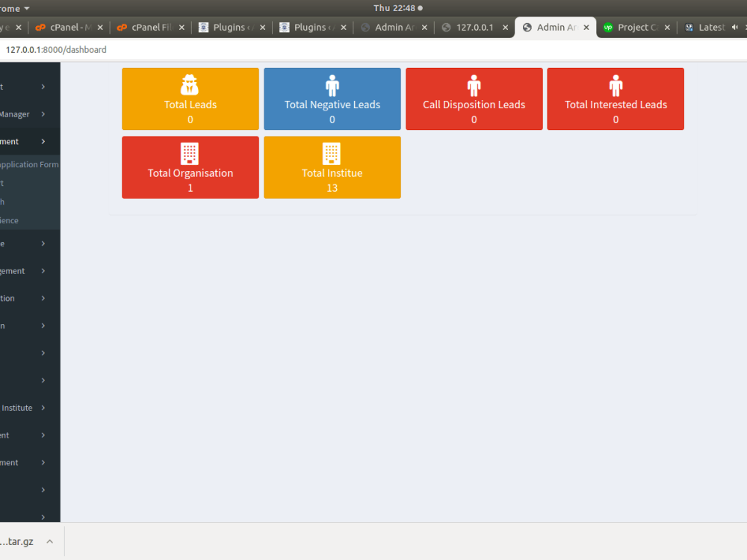Click the Call Disposition Leads person icon
Viewport: 747px width, 560px height.
(474, 84)
